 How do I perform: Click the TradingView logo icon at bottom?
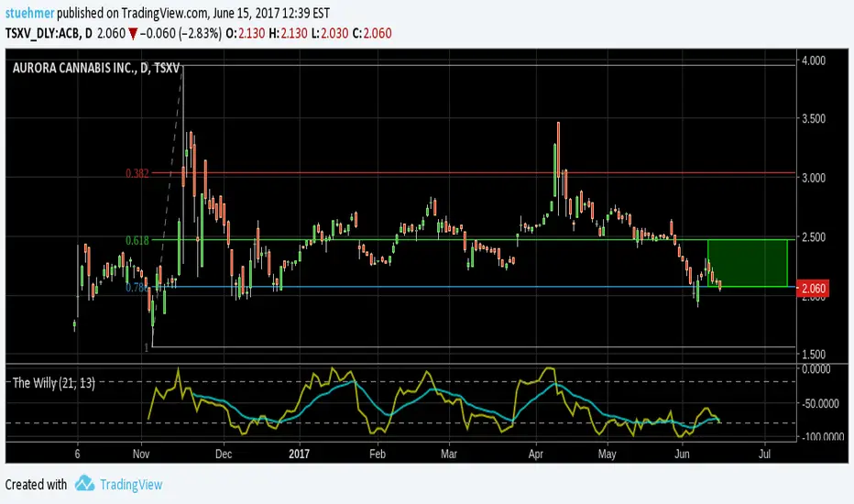coord(84,483)
